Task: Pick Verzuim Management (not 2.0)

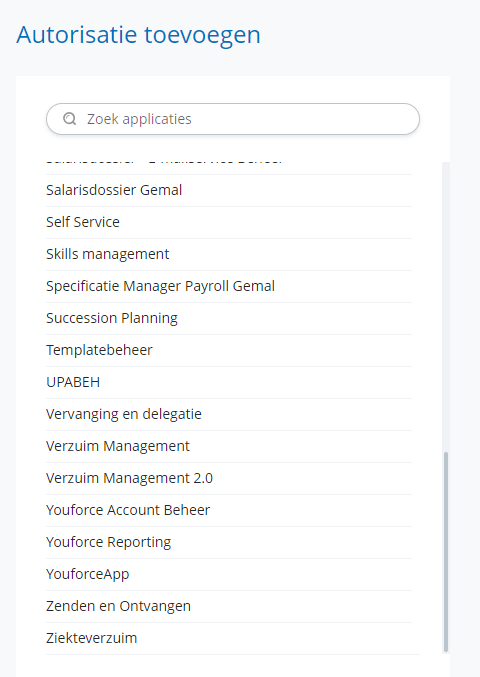Action: 229,446
